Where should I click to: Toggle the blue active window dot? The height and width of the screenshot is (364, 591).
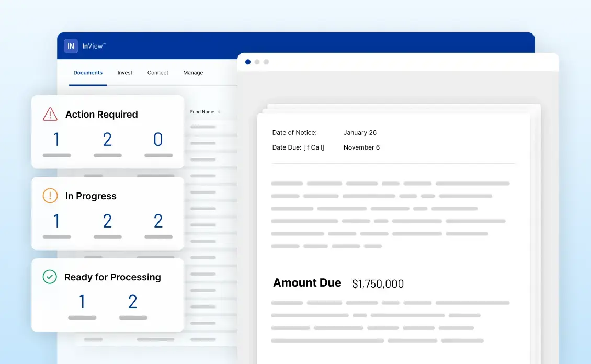point(247,62)
